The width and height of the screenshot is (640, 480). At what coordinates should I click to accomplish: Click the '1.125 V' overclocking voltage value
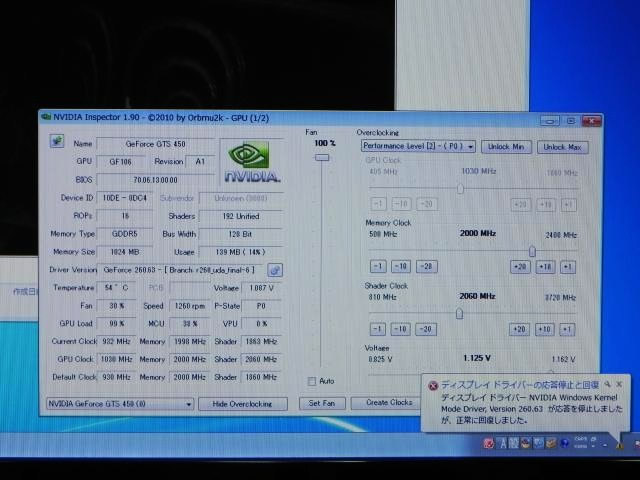(477, 358)
